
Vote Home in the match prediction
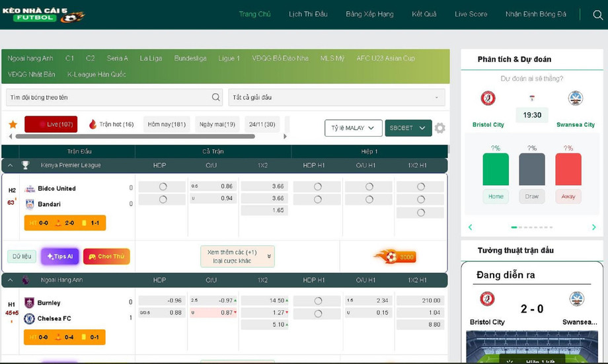click(496, 196)
